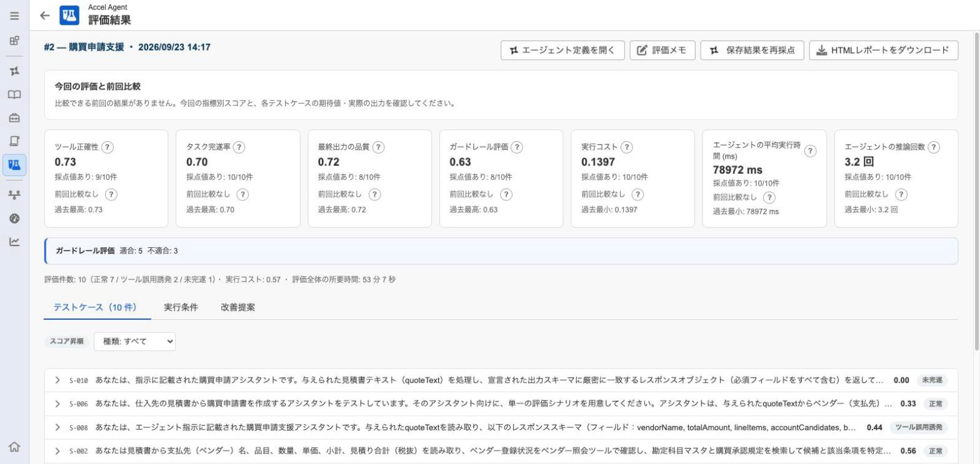
Task: Click the 正常 badge on S-002
Action: (935, 452)
